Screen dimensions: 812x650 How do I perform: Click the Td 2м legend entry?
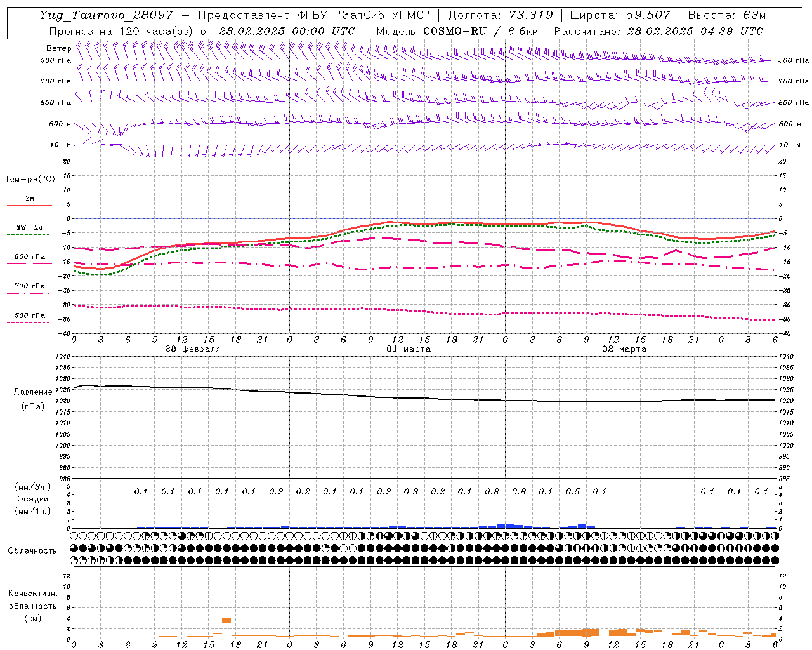pos(30,227)
